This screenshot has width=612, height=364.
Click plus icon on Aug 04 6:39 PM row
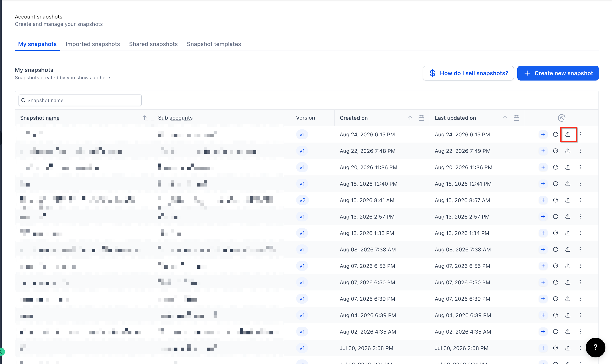543,315
